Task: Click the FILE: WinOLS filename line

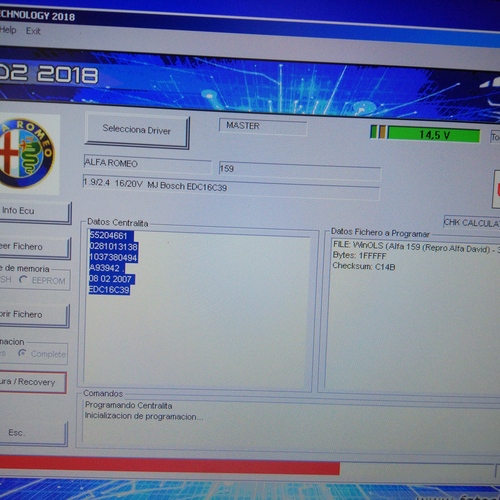Action: coord(416,247)
